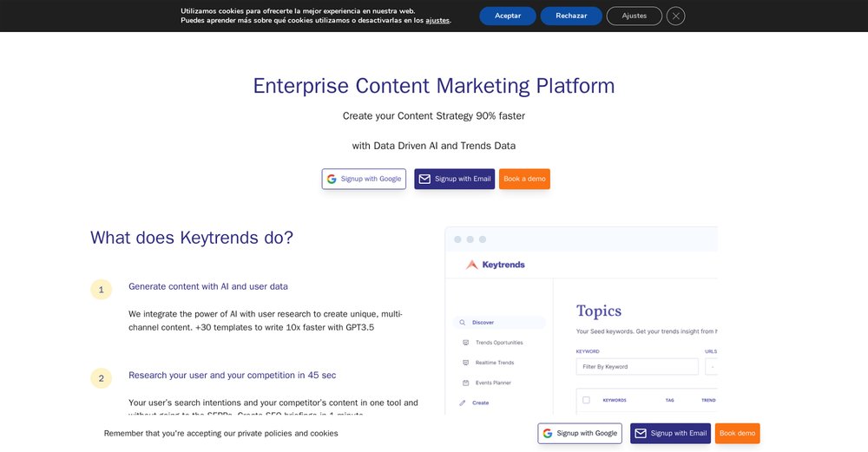Click the Google logo in the hero signup button
The width and height of the screenshot is (868, 452).
pyautogui.click(x=332, y=179)
